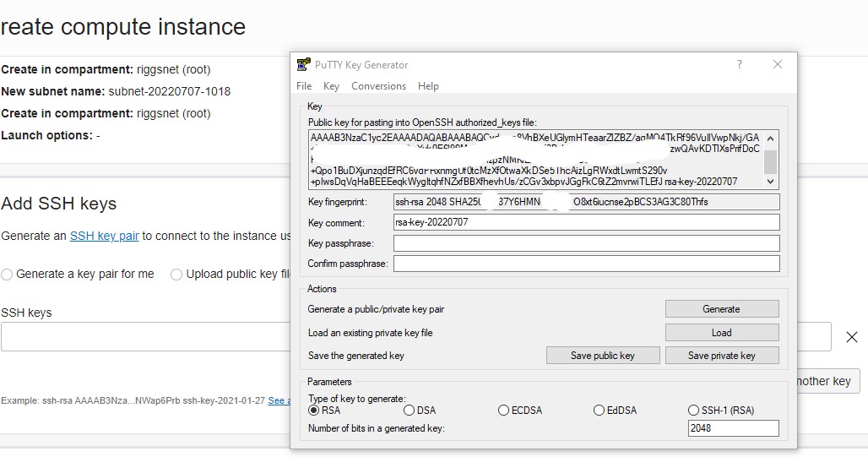The image size is (868, 457).
Task: Open the Key menu in PuTTYgen
Action: pos(331,86)
